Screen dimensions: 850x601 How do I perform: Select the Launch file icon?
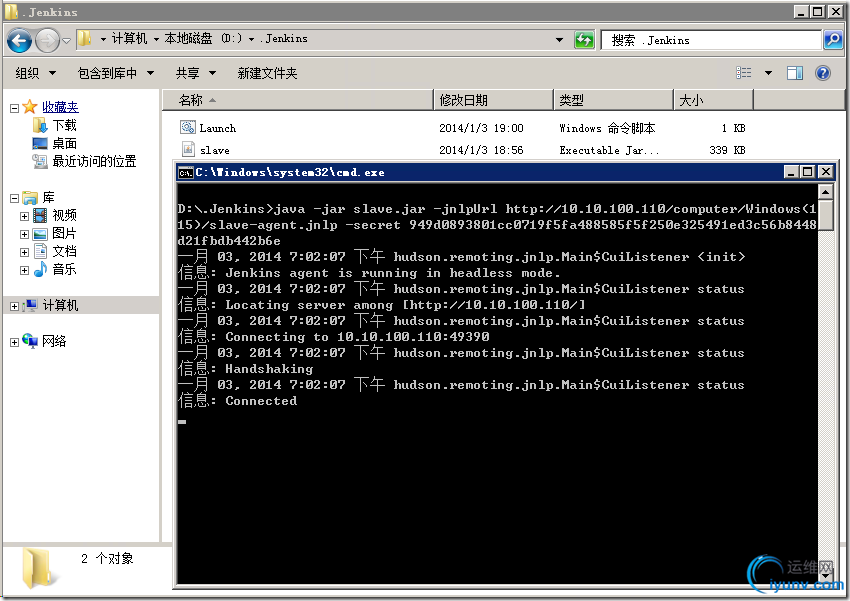point(188,127)
